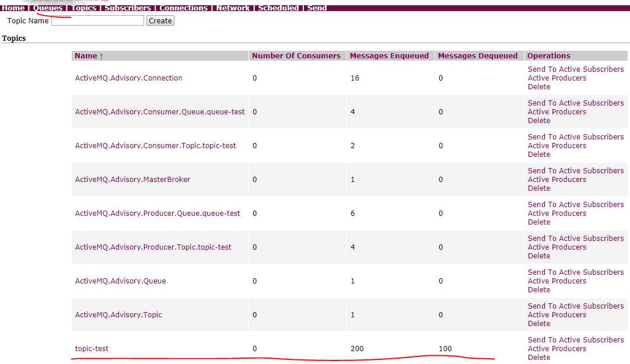Open the Home navigation tab
Viewport: 630px width, 364px height.
pyautogui.click(x=13, y=8)
